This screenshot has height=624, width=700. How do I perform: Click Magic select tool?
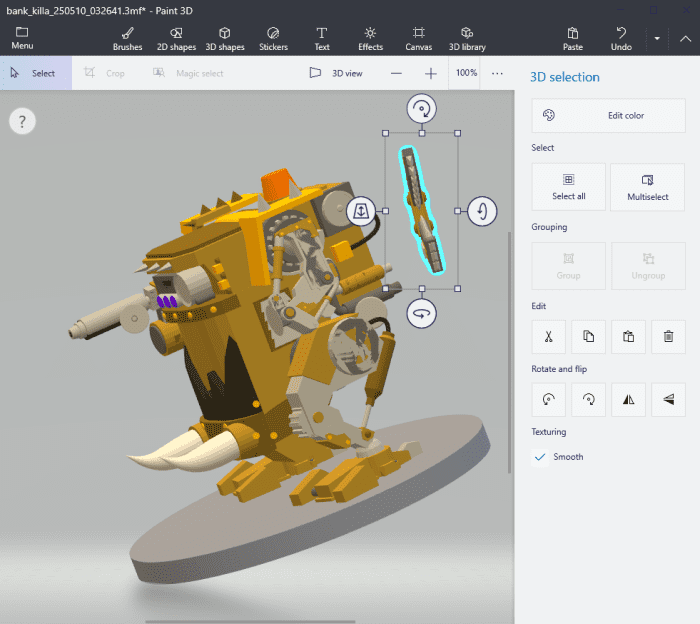[188, 73]
